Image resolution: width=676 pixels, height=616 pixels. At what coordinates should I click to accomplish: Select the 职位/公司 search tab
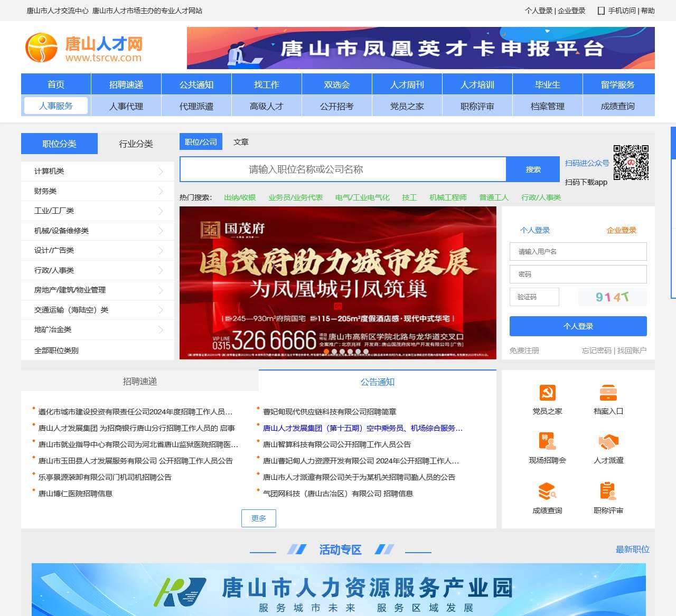(x=201, y=142)
